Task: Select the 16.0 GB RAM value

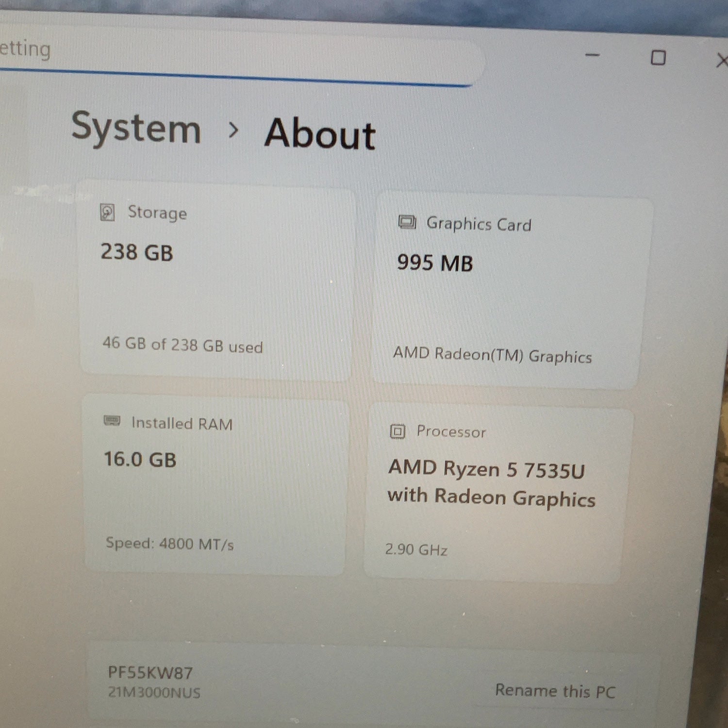Action: 140,459
